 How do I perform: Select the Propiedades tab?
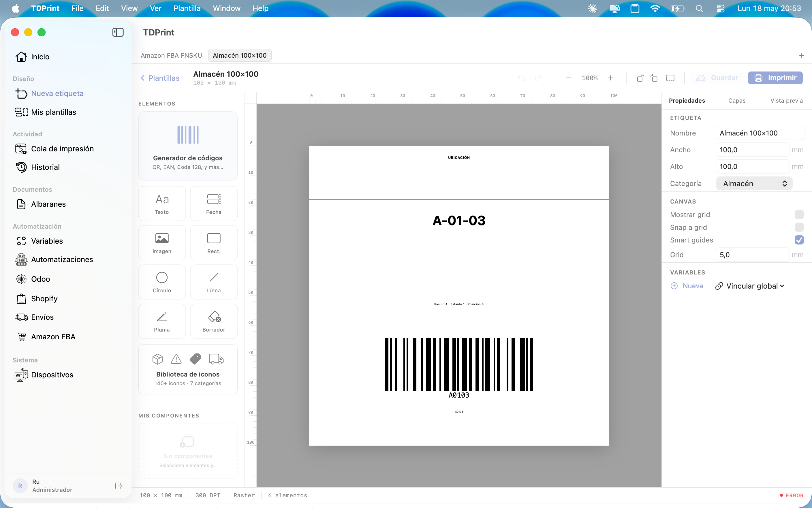(687, 101)
